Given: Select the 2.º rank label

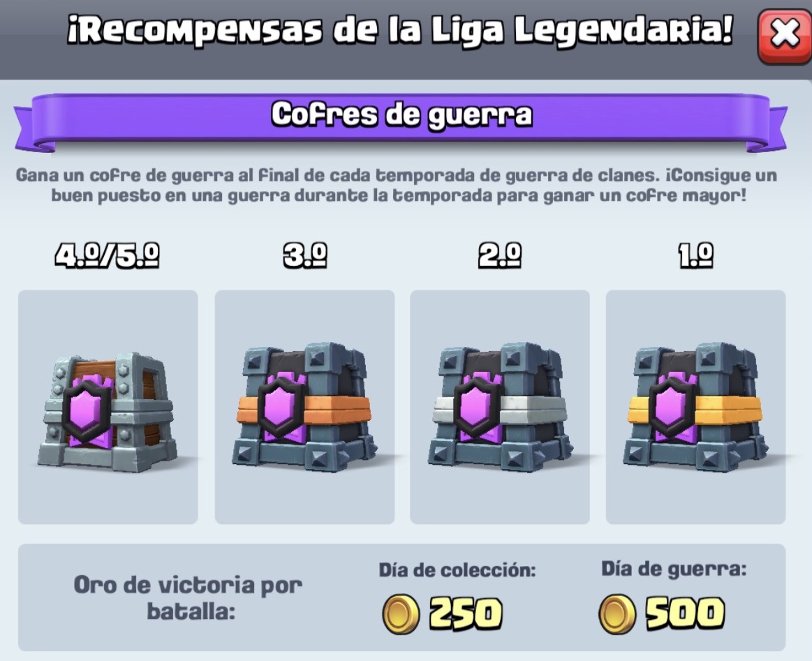Looking at the screenshot, I should pos(500,255).
